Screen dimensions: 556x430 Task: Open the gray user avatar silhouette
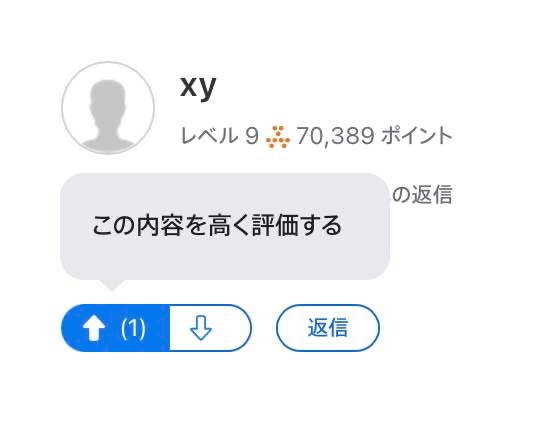pyautogui.click(x=108, y=108)
